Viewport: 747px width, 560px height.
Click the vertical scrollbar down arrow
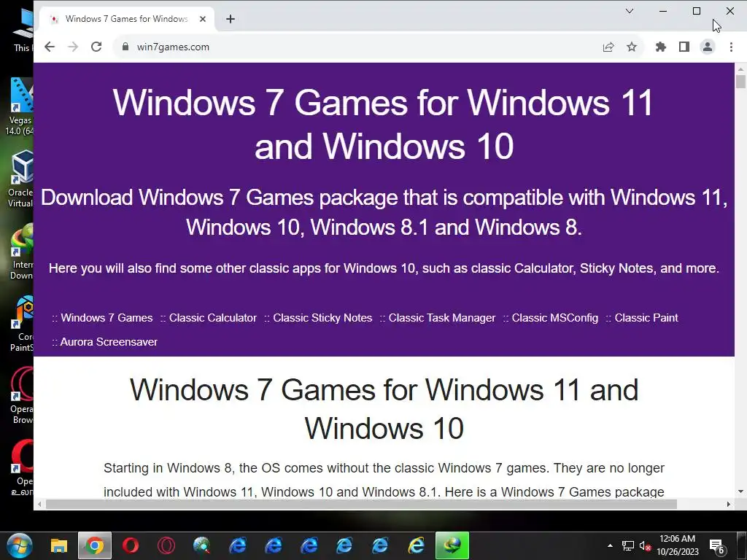740,491
